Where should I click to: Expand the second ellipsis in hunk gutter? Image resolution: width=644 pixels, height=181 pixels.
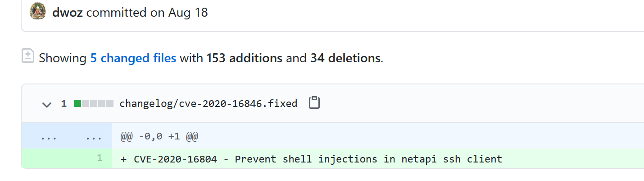[94, 136]
